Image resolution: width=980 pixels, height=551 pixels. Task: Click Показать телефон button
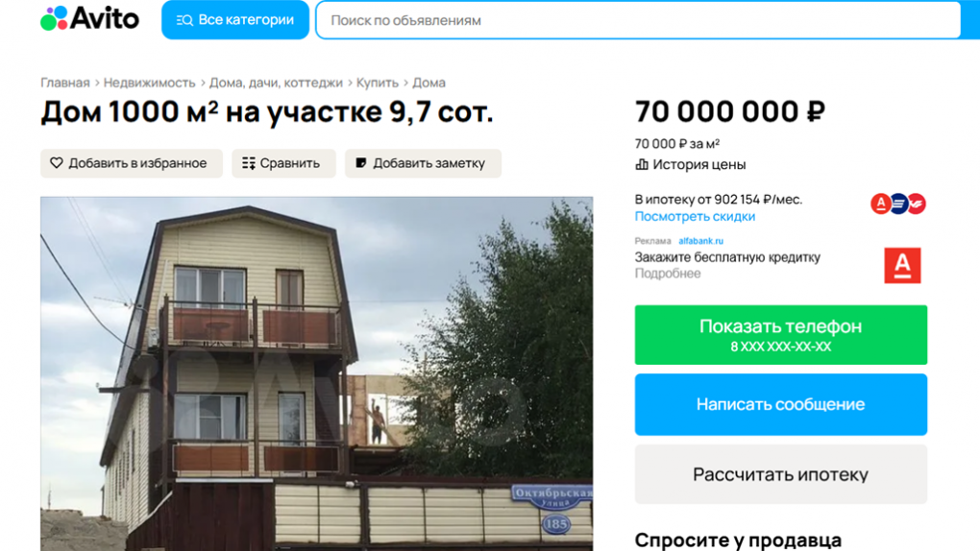pyautogui.click(x=780, y=335)
